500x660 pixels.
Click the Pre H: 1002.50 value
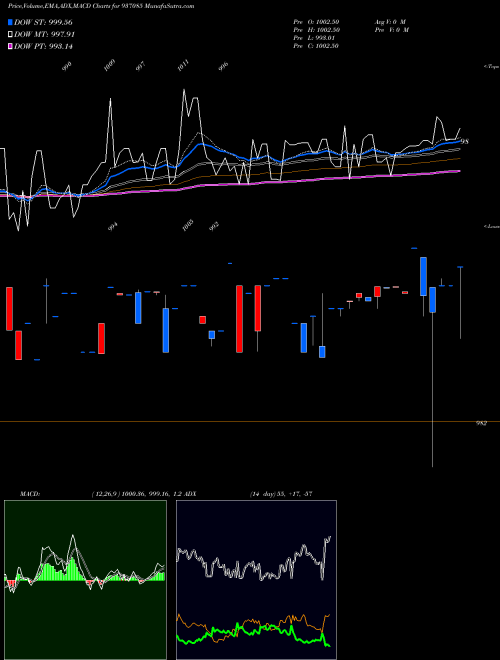tap(316, 30)
